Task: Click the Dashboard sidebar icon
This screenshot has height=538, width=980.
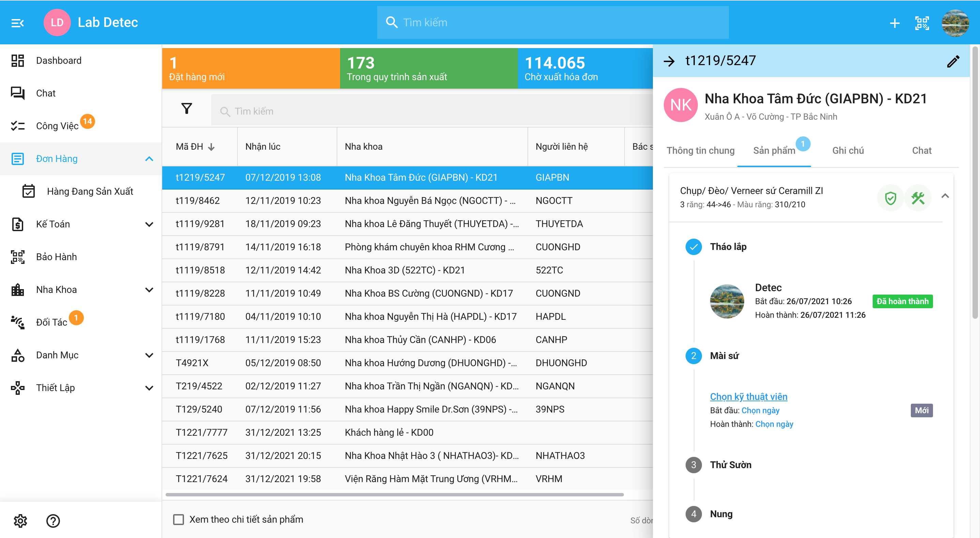Action: tap(18, 60)
